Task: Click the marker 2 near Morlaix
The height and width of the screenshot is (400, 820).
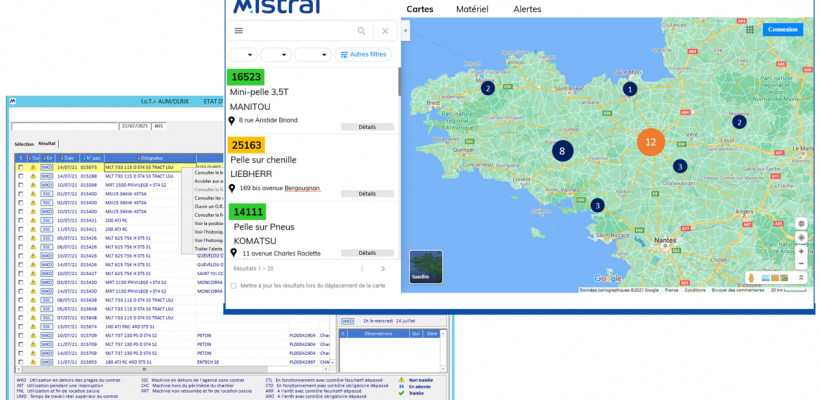Action: click(x=487, y=88)
